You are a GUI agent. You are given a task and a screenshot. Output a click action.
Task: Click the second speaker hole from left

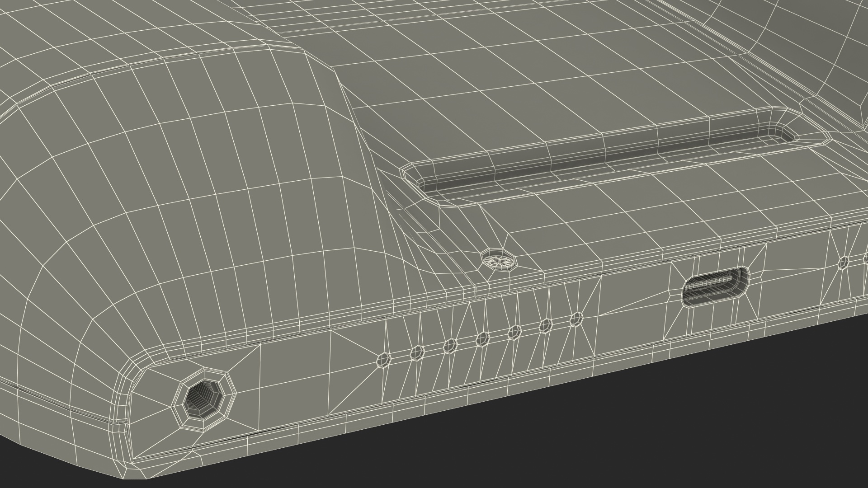point(416,353)
